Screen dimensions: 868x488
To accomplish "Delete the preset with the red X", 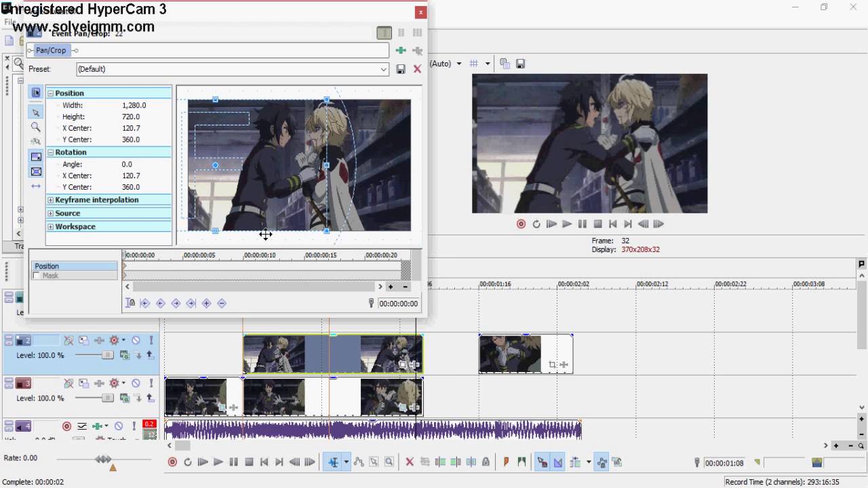I will point(417,69).
